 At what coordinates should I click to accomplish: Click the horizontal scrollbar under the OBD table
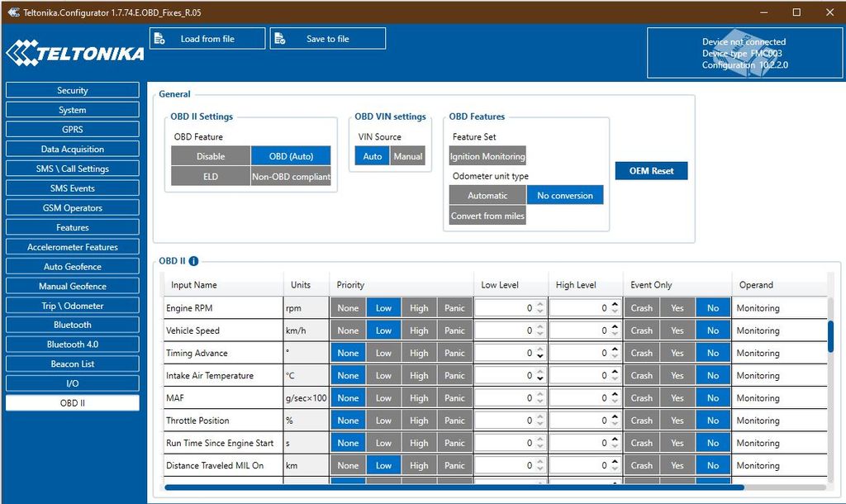tap(454, 487)
